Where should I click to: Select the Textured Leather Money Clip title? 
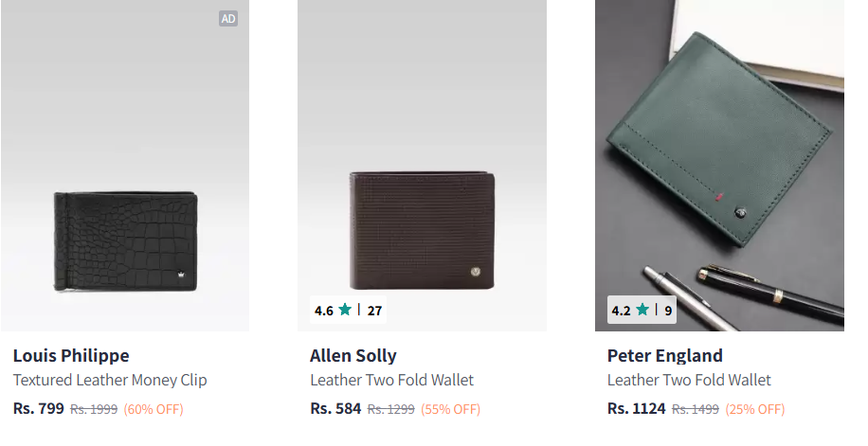pyautogui.click(x=110, y=381)
